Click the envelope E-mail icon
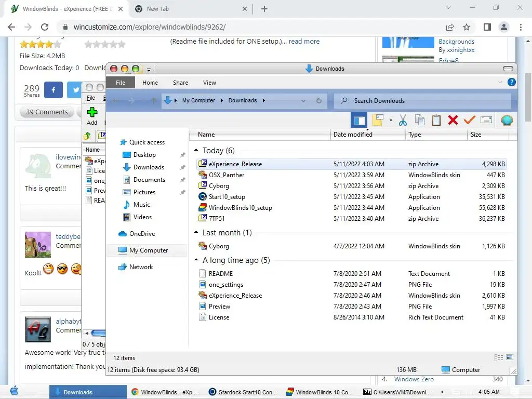Screen dimensions: 532x399 click(x=486, y=120)
